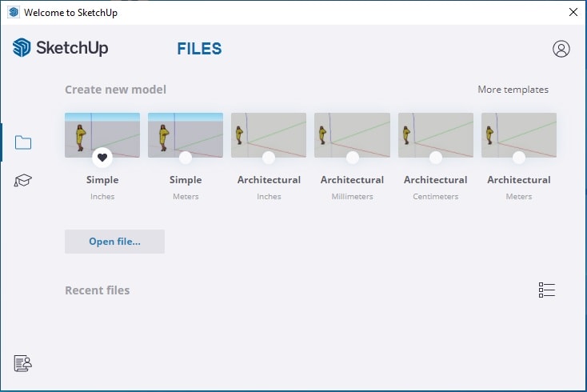Image resolution: width=587 pixels, height=392 pixels.
Task: Click the SketchUp icon in title bar
Action: tap(14, 12)
